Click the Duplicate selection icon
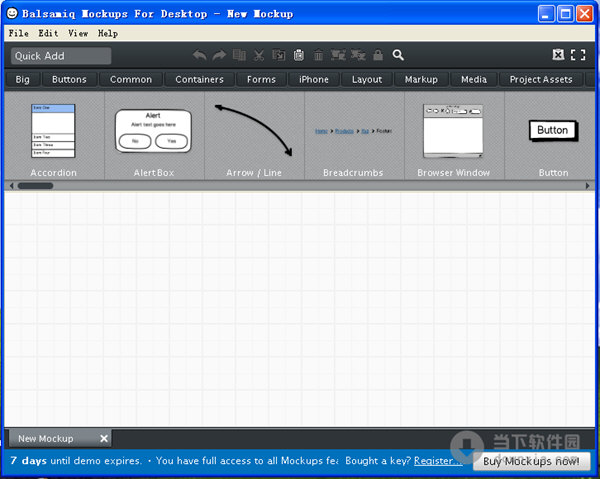The image size is (600, 479). (239, 55)
